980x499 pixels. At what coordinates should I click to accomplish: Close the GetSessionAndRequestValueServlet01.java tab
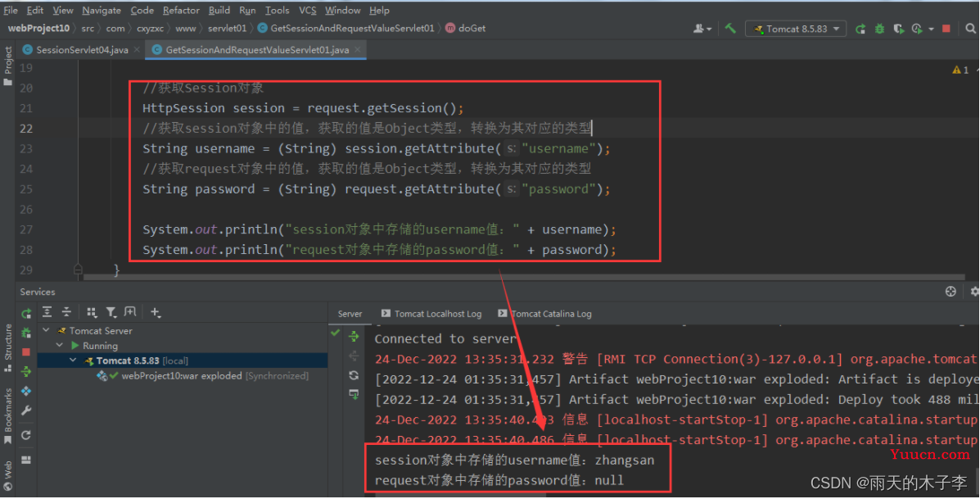[358, 50]
